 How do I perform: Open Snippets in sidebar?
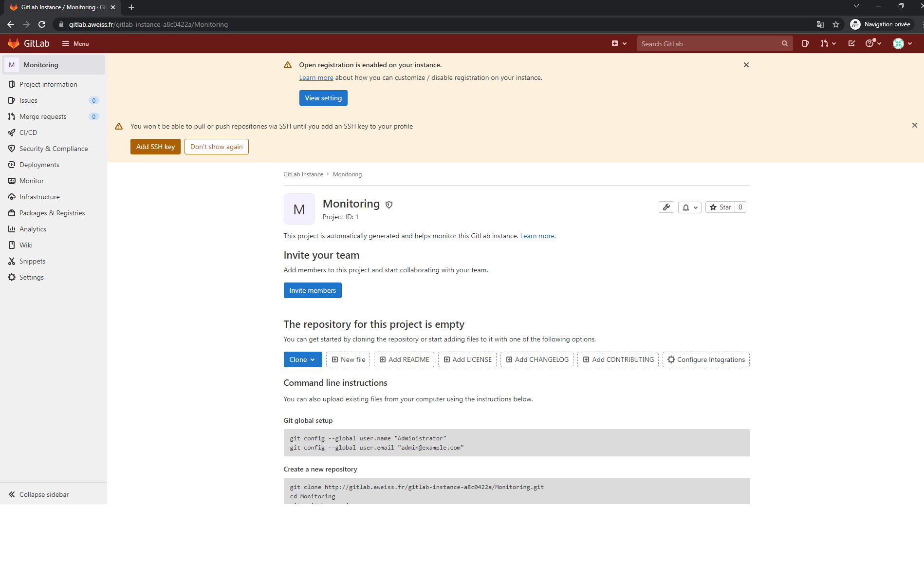tap(54, 261)
